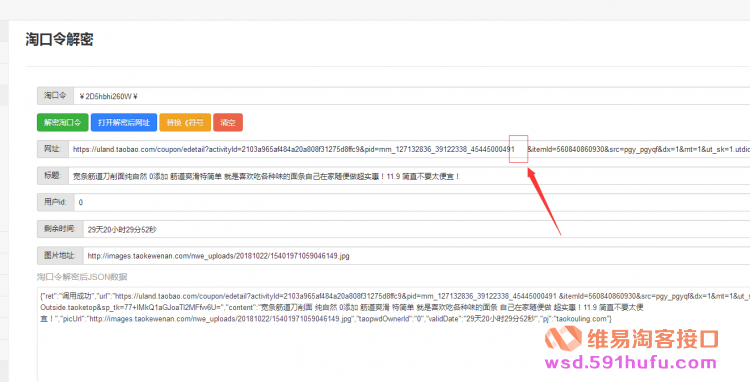This screenshot has height=382, width=750.
Task: Click the 用户id label addon
Action: click(x=55, y=202)
